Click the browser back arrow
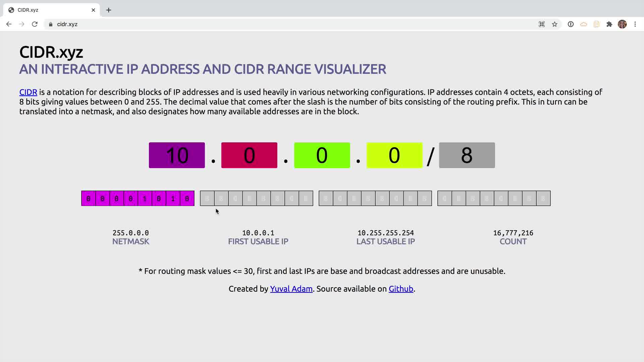 (9, 24)
